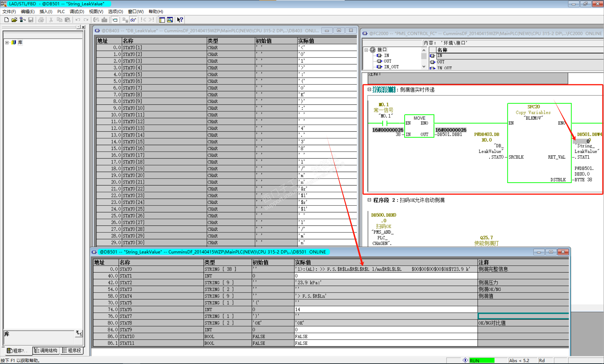Click the STAT7 comment input field
This screenshot has height=364, width=604.
tap(523, 316)
